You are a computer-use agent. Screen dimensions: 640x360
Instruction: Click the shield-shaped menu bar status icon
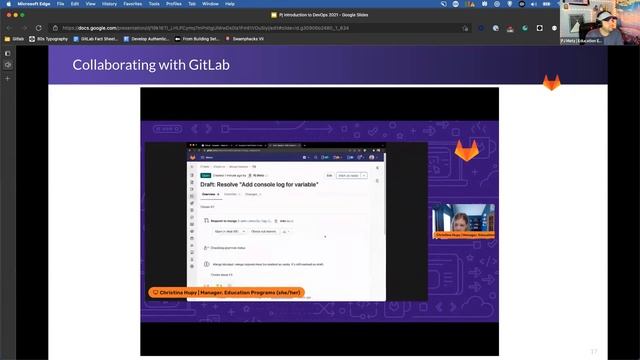point(510,4)
